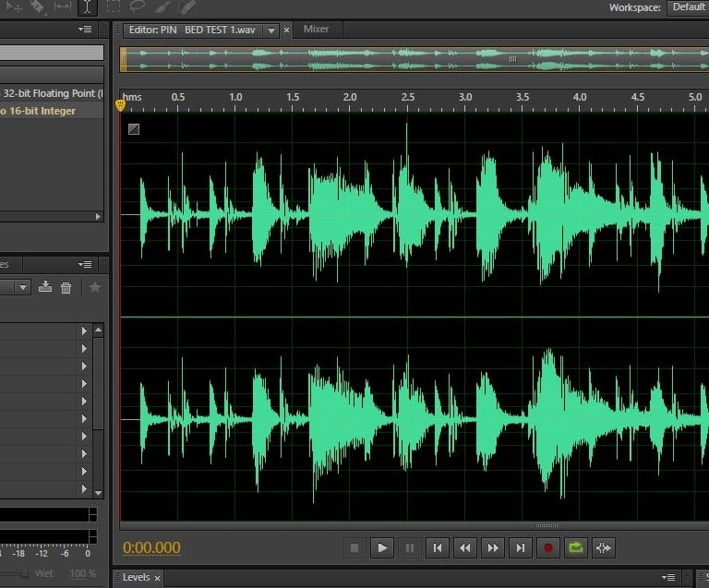
Task: Expand the tenth effect slot arrow
Action: point(84,489)
